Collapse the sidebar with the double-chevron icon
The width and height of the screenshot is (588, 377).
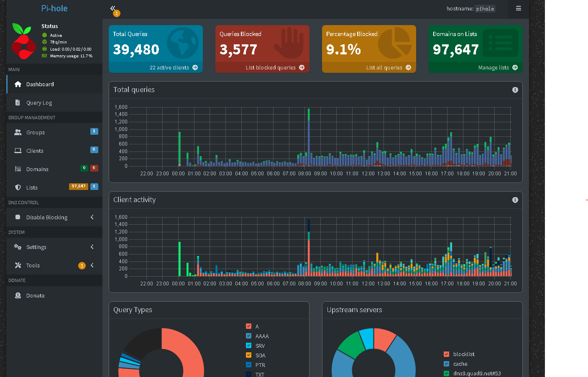(x=112, y=8)
